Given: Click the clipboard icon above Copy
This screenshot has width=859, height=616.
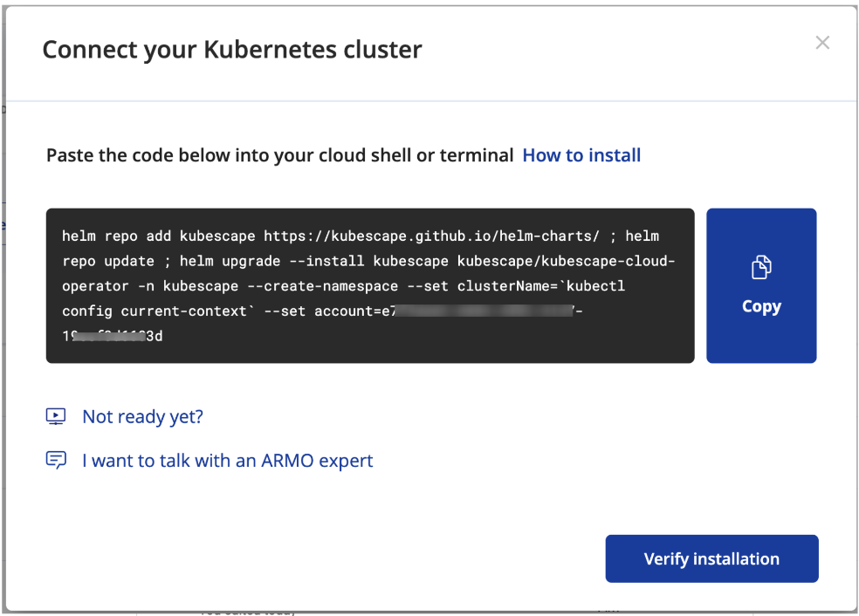Looking at the screenshot, I should click(x=761, y=267).
